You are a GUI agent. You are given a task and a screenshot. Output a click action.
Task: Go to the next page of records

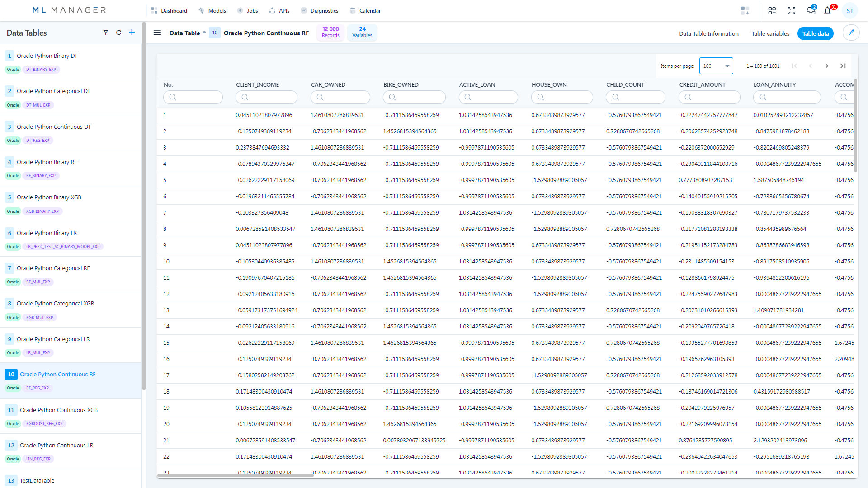(826, 66)
